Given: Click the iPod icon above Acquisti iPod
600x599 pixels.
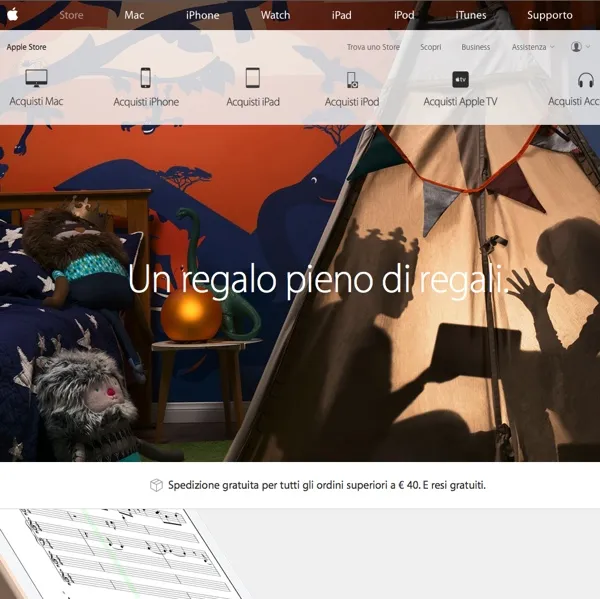Looking at the screenshot, I should click(x=352, y=80).
